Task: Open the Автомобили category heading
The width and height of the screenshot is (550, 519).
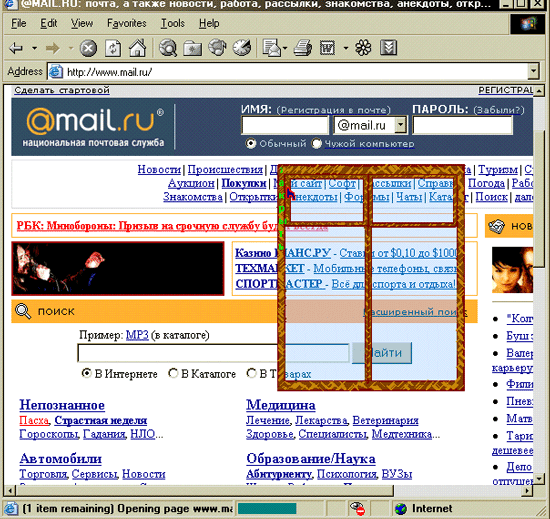Action: [x=60, y=459]
